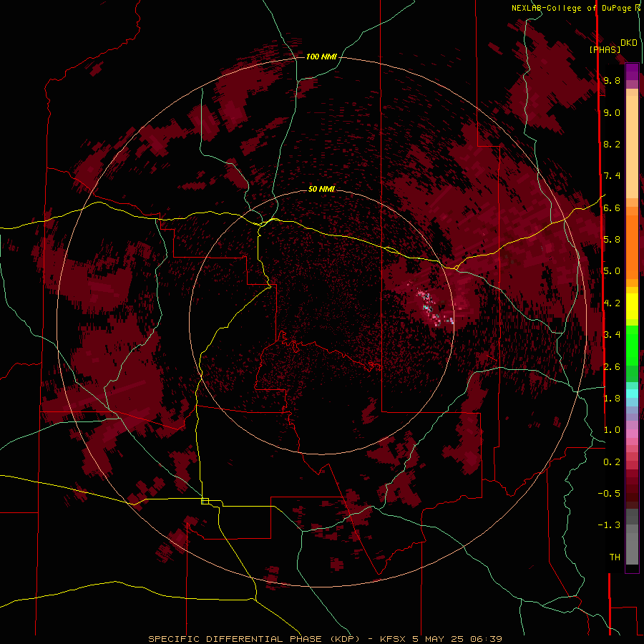Click the 8.2 scale value
This screenshot has width=644, height=644.
point(612,144)
